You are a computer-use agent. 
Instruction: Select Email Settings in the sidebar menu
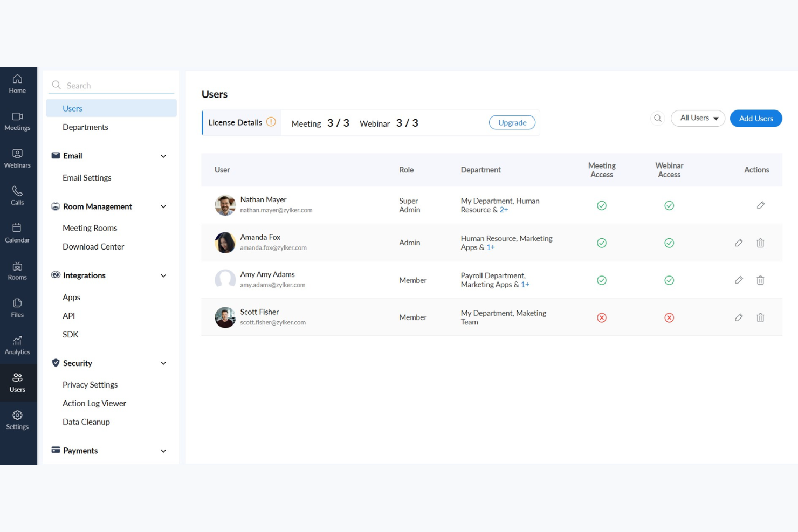click(87, 177)
